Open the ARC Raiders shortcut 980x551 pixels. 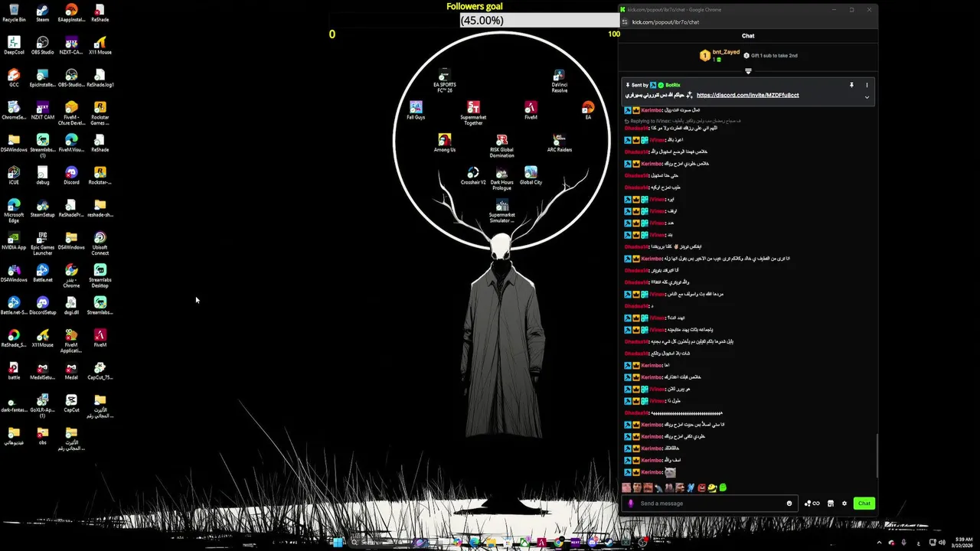(560, 143)
